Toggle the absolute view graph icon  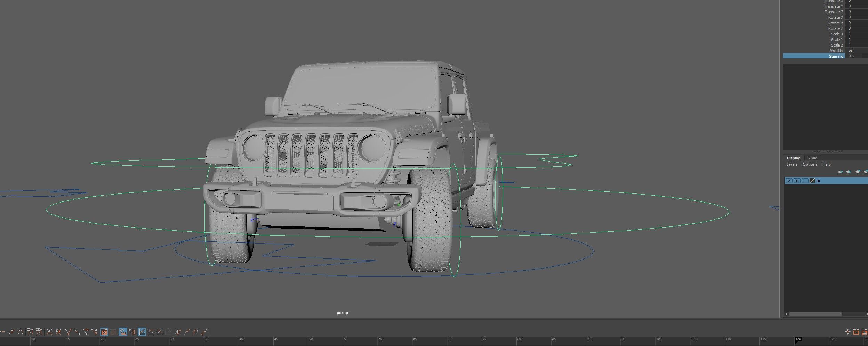point(142,332)
